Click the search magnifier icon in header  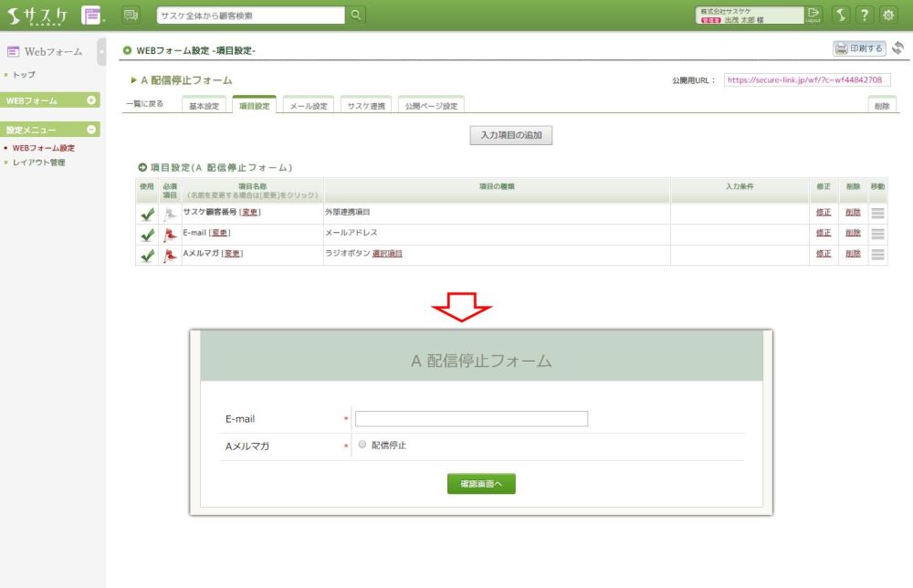coord(356,15)
